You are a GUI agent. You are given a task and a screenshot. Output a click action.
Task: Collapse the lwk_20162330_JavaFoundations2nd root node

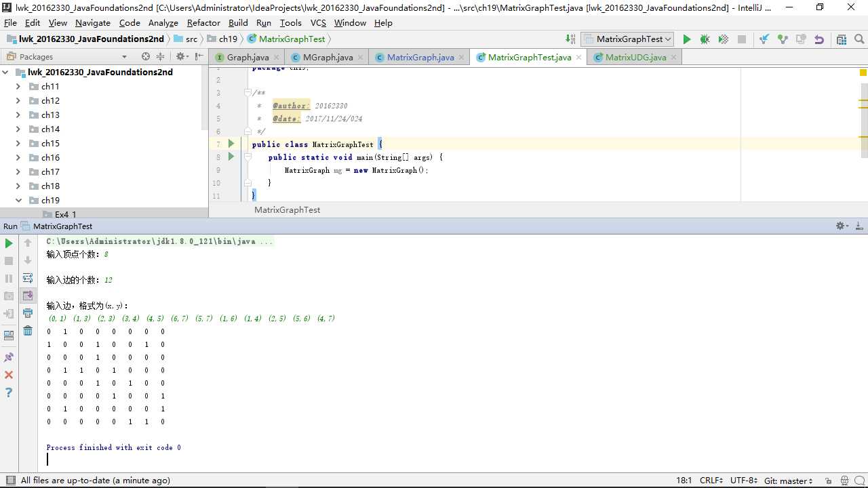click(5, 72)
